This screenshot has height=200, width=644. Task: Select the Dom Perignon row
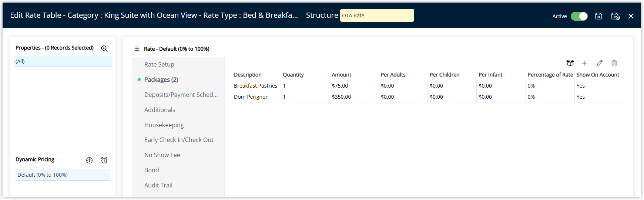point(427,97)
